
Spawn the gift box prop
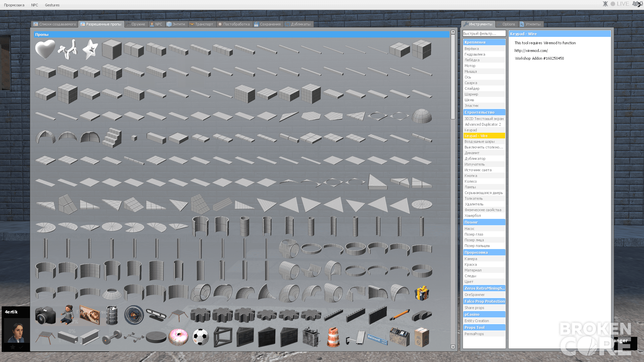422,293
